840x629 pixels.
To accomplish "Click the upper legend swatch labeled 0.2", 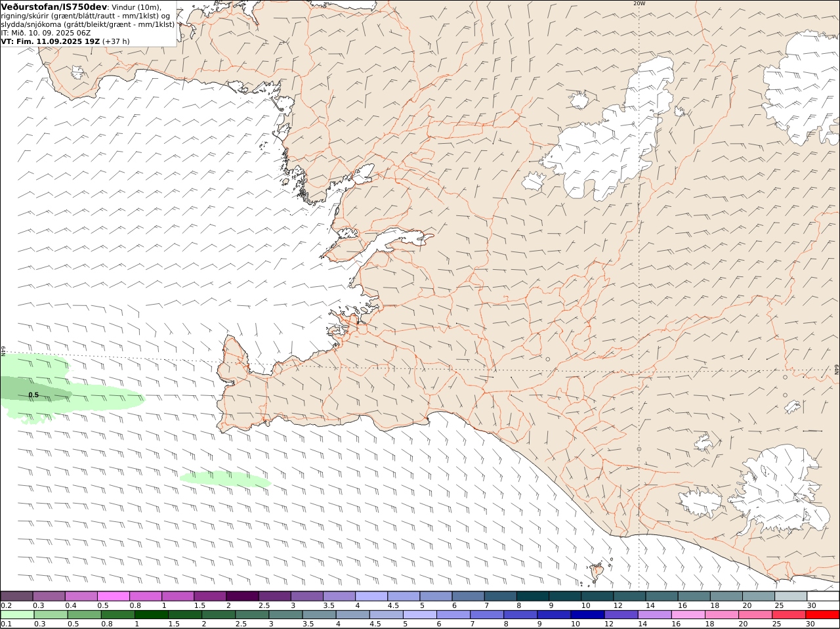I will (x=16, y=596).
